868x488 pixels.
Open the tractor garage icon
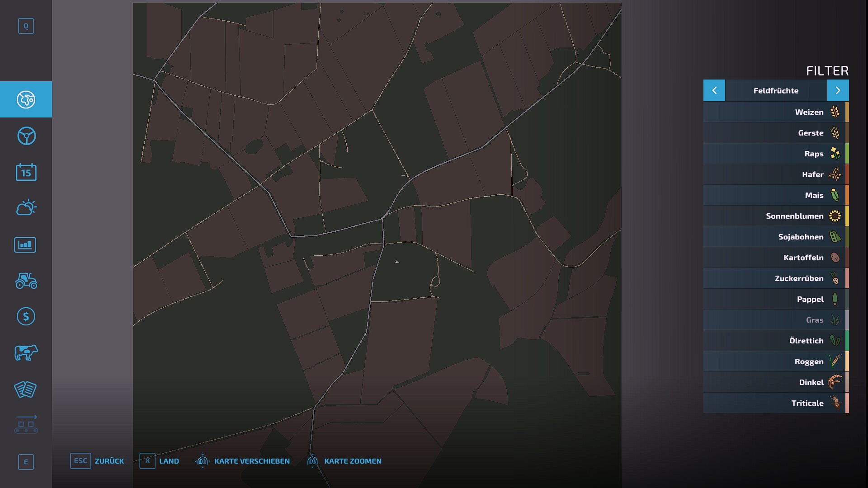(26, 281)
